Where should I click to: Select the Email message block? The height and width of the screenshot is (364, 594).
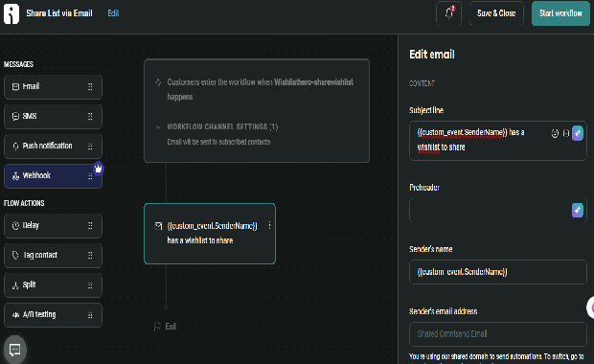(x=53, y=87)
